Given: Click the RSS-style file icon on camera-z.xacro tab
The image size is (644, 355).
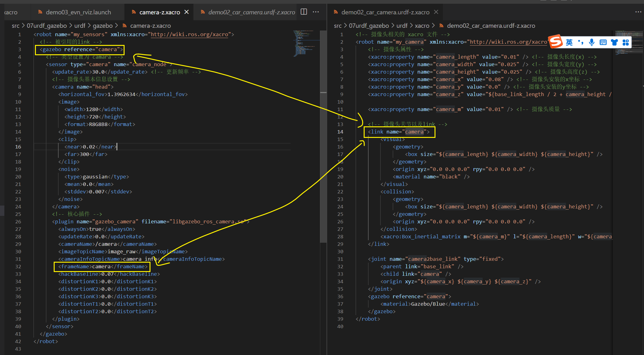Looking at the screenshot, I should click(134, 12).
